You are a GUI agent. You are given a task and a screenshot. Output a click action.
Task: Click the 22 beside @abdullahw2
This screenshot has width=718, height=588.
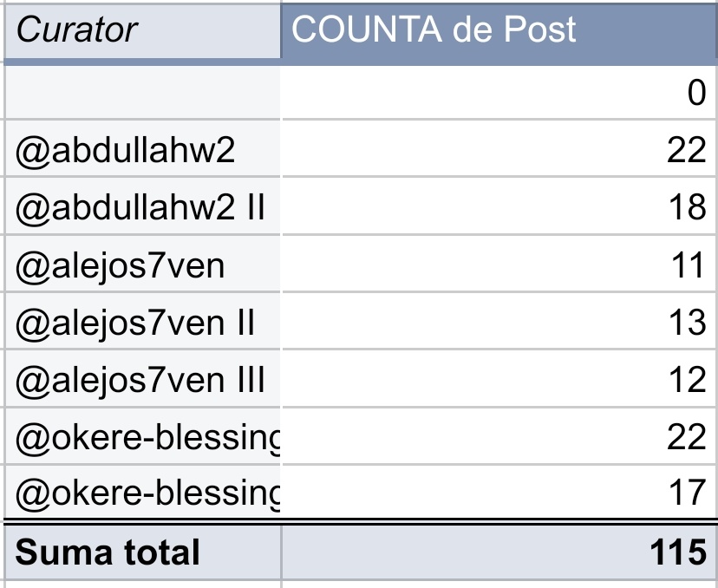499,149
